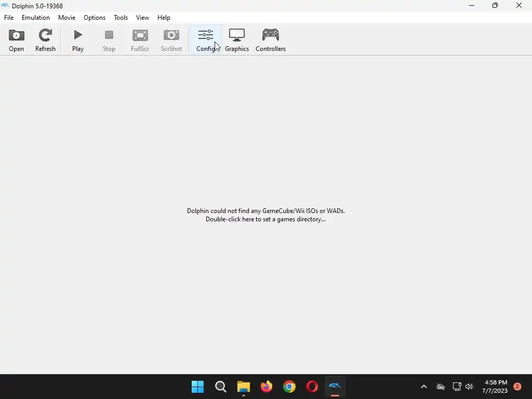
Task: Open the View menu
Action: (x=142, y=18)
